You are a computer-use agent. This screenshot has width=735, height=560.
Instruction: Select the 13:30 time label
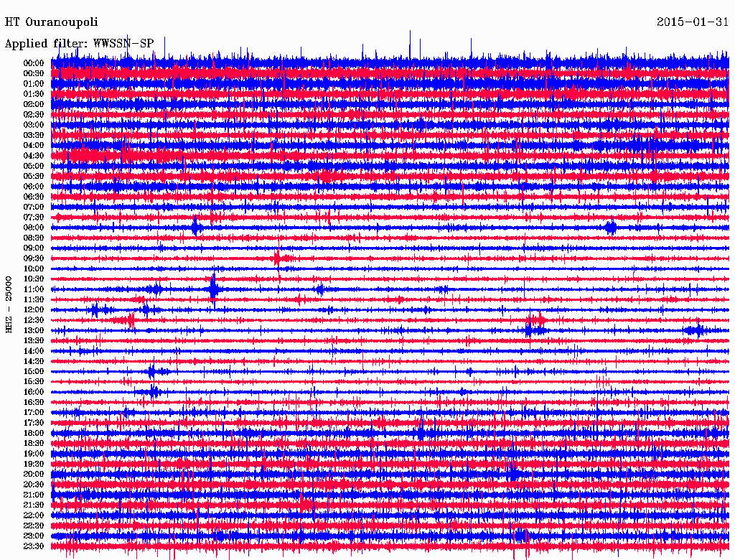(x=34, y=341)
